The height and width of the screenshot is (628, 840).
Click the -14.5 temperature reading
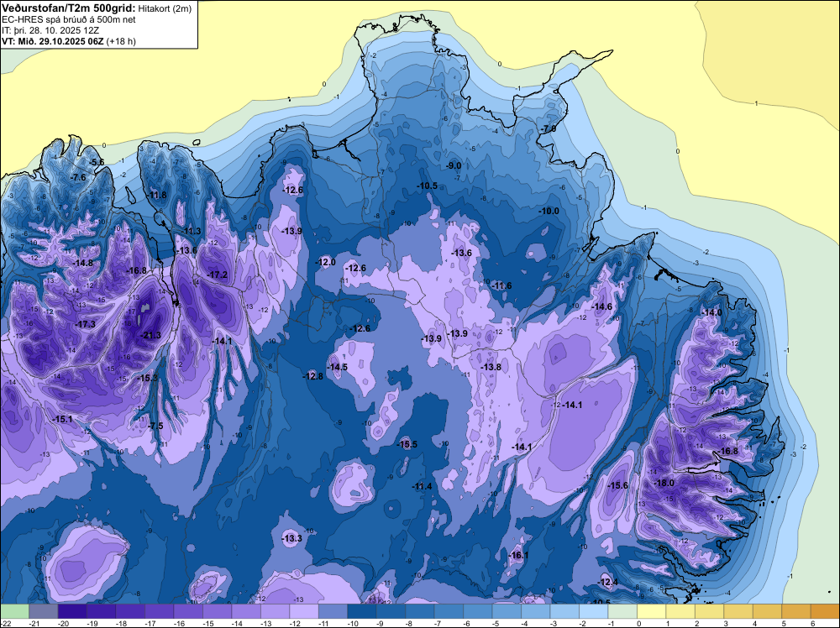point(338,367)
